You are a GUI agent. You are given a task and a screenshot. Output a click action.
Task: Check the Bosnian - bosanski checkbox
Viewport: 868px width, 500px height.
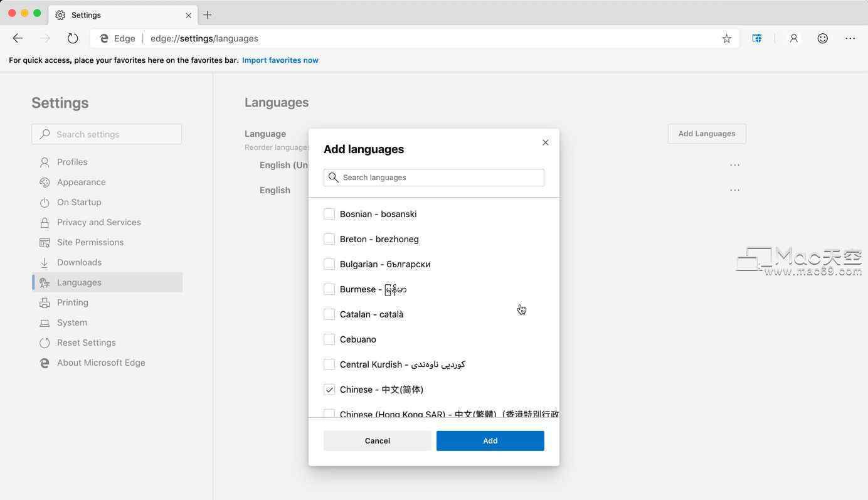coord(329,214)
